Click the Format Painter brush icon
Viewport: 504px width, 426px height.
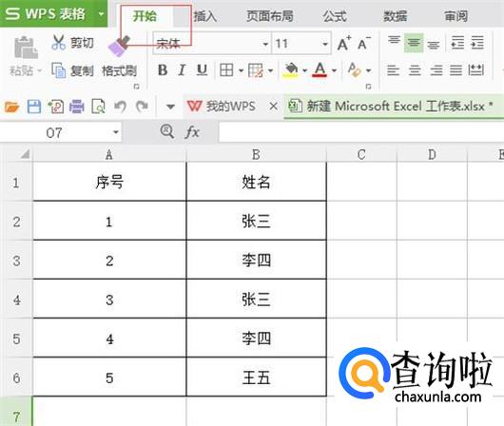click(x=119, y=47)
